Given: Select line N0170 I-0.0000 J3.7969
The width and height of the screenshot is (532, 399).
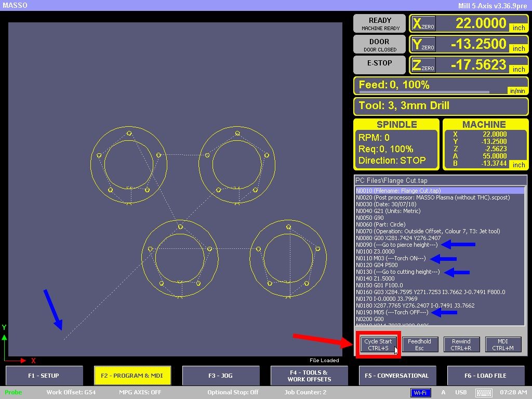Looking at the screenshot, I should 440,299.
